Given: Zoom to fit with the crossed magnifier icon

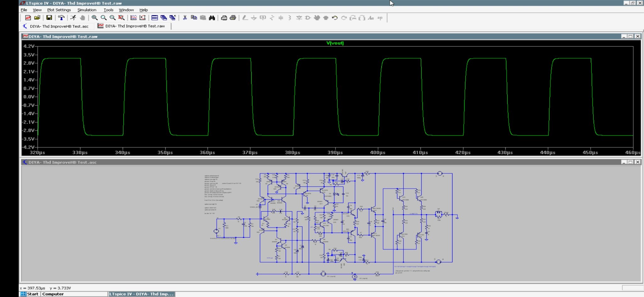Looking at the screenshot, I should point(121,18).
